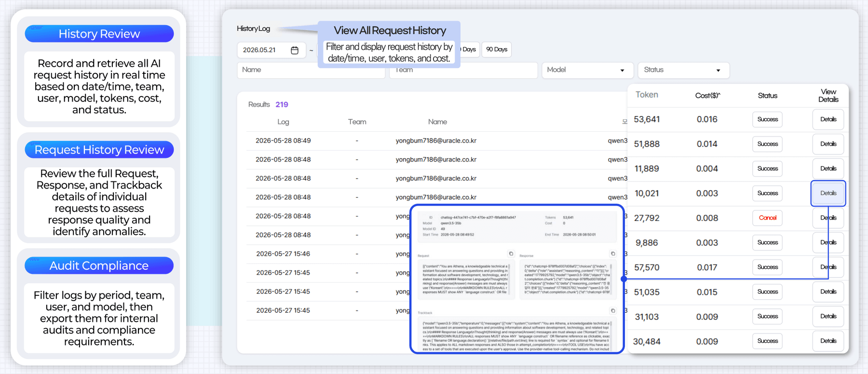Copy the Trackback content in the detail popup
Viewport: 868px width, 374px height.
(613, 311)
